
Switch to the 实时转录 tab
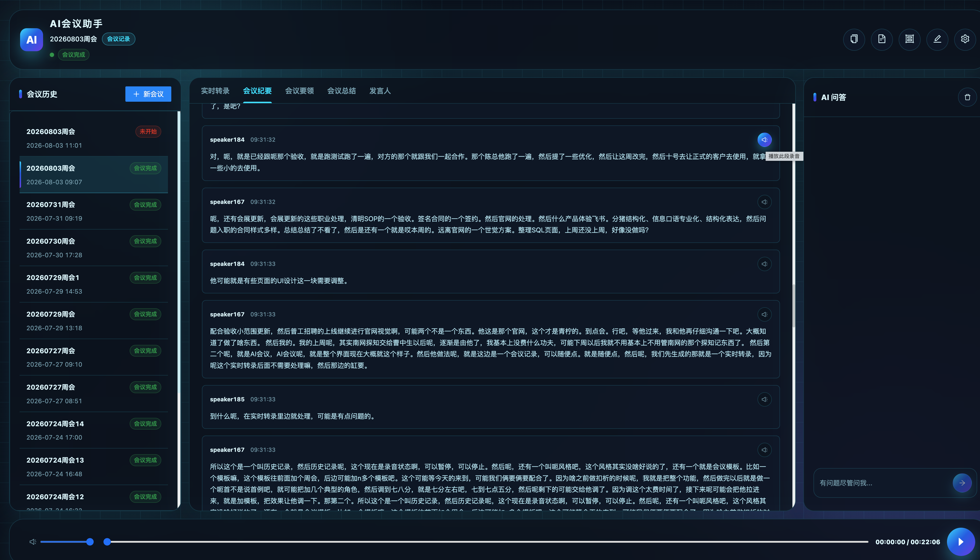pyautogui.click(x=215, y=91)
